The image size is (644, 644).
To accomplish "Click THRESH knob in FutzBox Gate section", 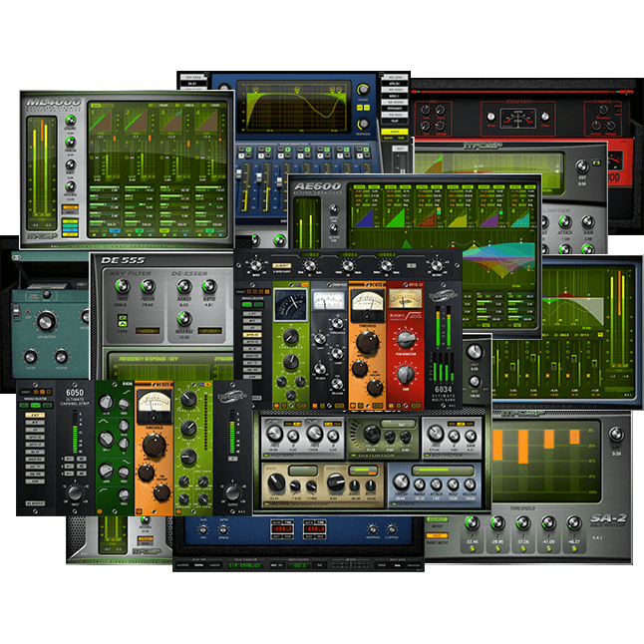I will 401,482.
